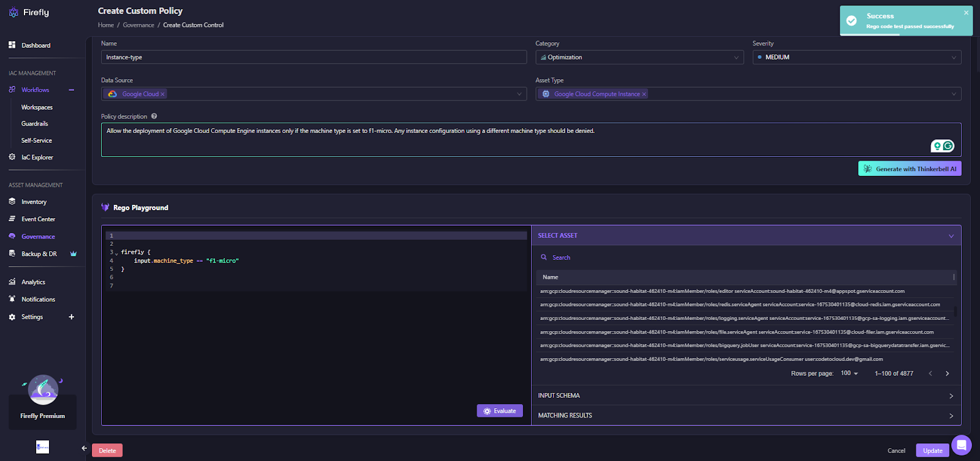Click the Cancel button

click(x=896, y=451)
